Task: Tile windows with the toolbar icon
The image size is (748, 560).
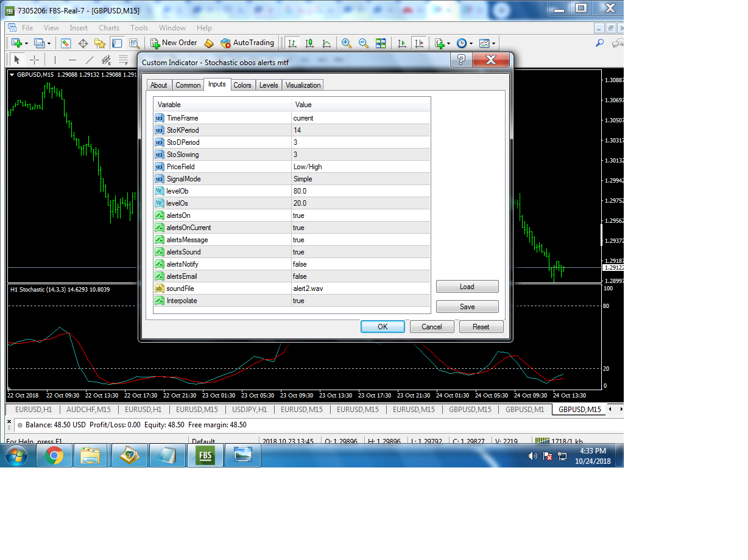Action: 381,43
